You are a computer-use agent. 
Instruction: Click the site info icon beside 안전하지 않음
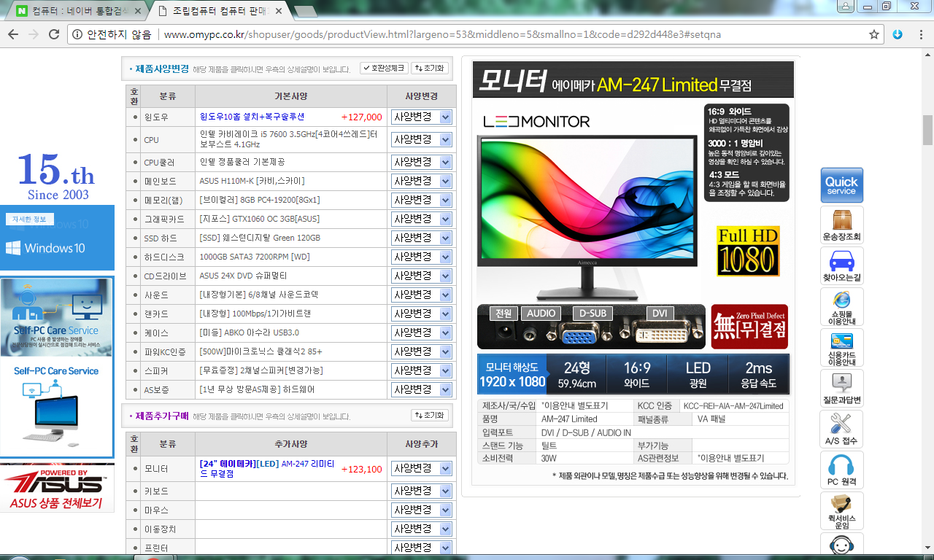point(77,34)
